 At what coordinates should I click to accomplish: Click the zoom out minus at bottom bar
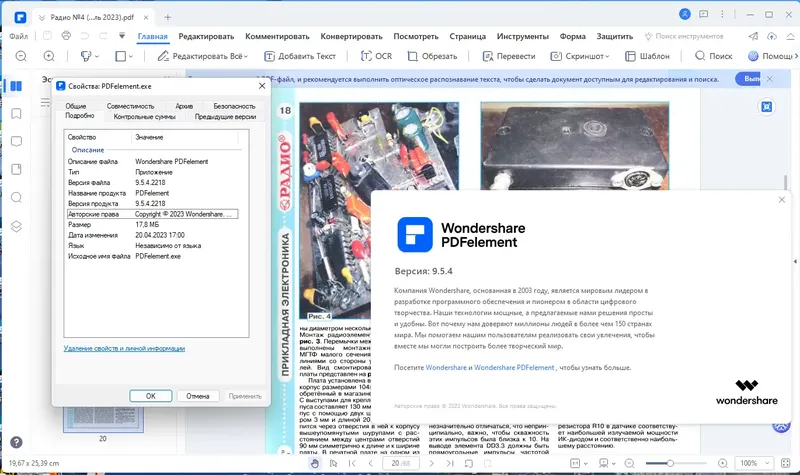(630, 463)
